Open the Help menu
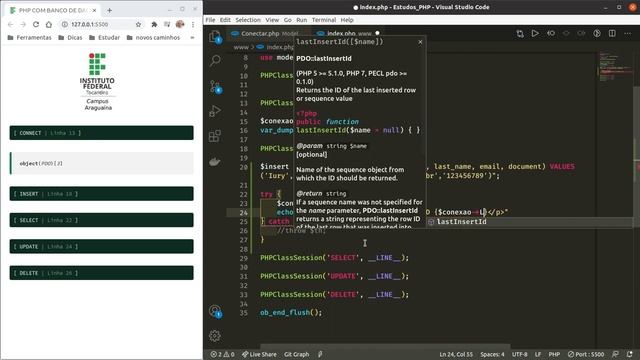Image resolution: width=640 pixels, height=360 pixels. click(x=347, y=20)
